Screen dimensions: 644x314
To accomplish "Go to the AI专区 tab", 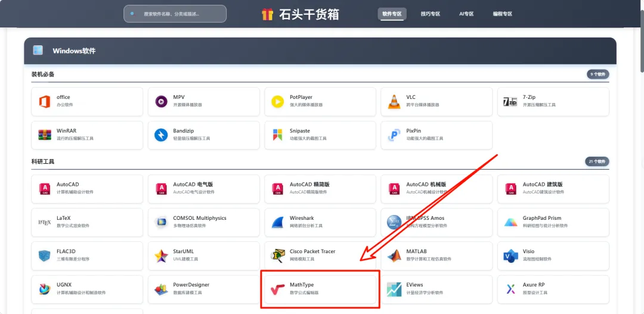I will tap(466, 14).
